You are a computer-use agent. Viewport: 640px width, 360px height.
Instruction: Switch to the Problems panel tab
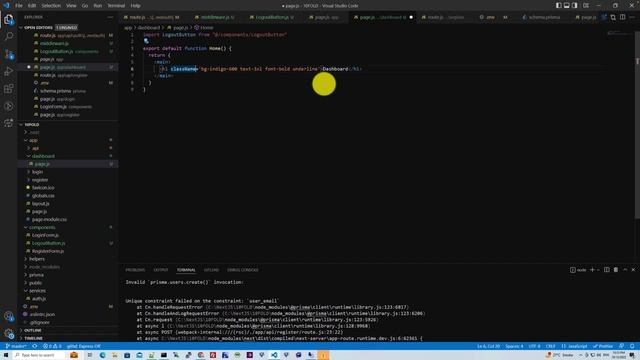(135, 270)
